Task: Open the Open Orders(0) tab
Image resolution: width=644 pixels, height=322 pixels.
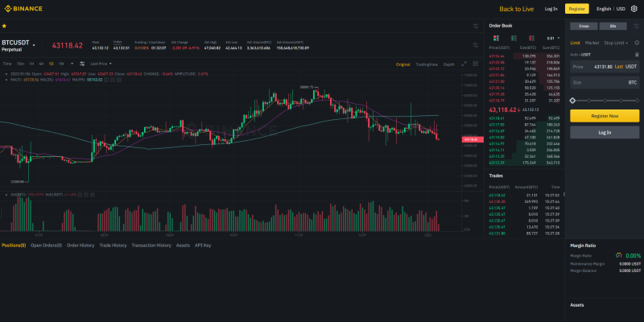Action: coord(47,246)
